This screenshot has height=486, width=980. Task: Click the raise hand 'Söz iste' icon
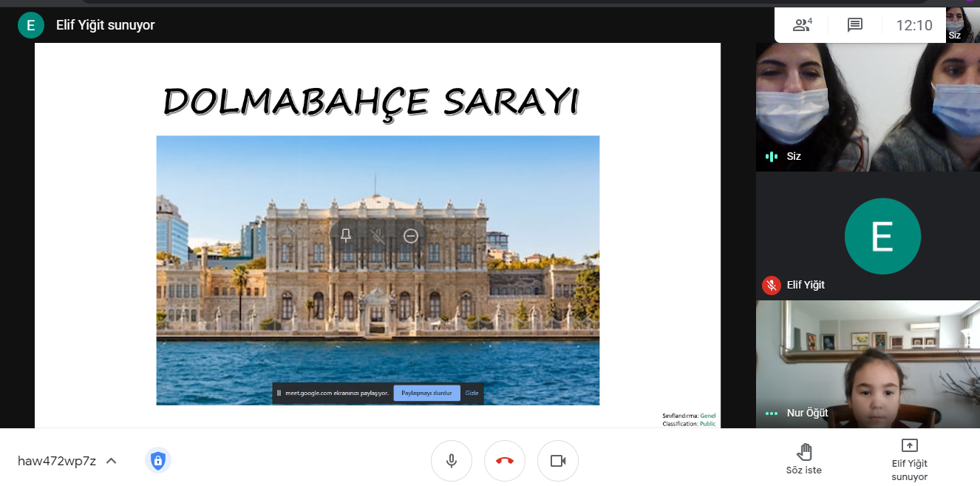(x=804, y=452)
